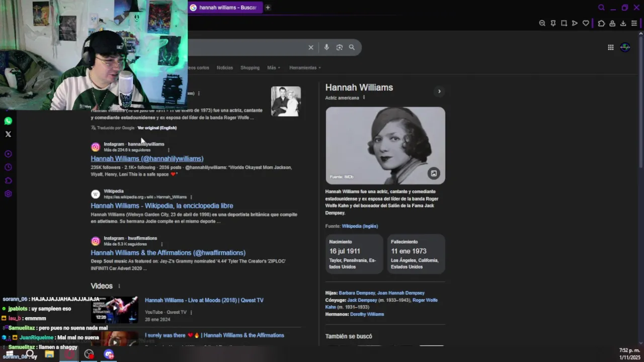Open the downloads icon in toolbar

623,23
